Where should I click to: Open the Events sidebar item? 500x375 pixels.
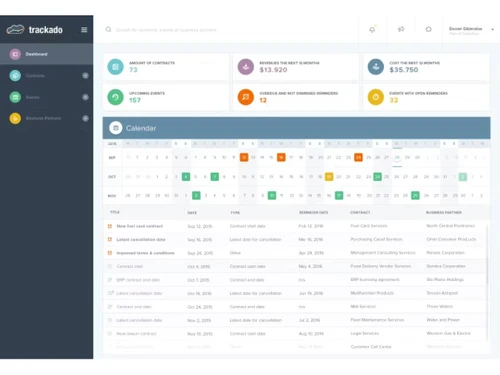(x=47, y=97)
